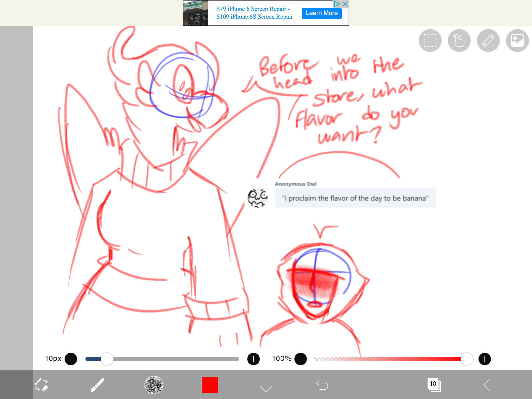Switch between brush and eraser

click(x=42, y=385)
